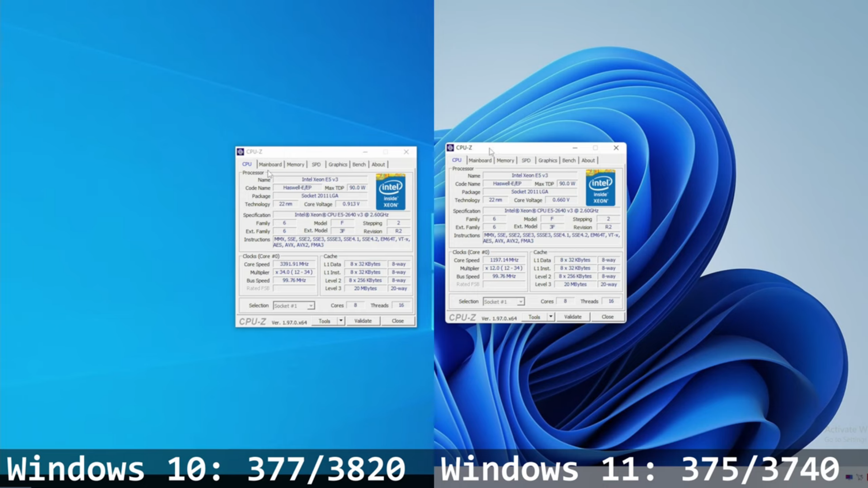Minimize the right CPU-Z window
Screen dimensions: 868x488
(x=575, y=148)
